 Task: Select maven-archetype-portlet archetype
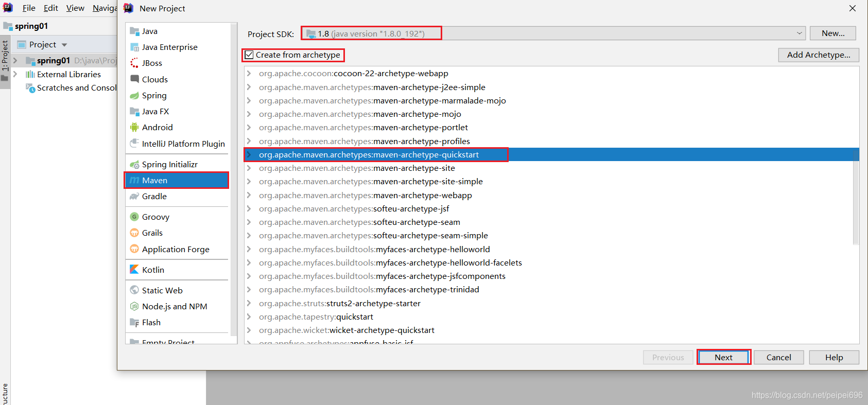coord(363,127)
